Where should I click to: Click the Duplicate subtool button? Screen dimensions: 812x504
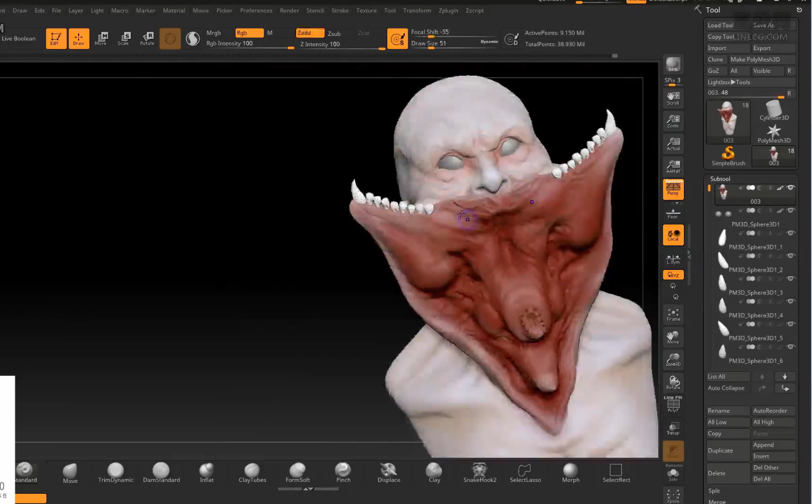728,450
